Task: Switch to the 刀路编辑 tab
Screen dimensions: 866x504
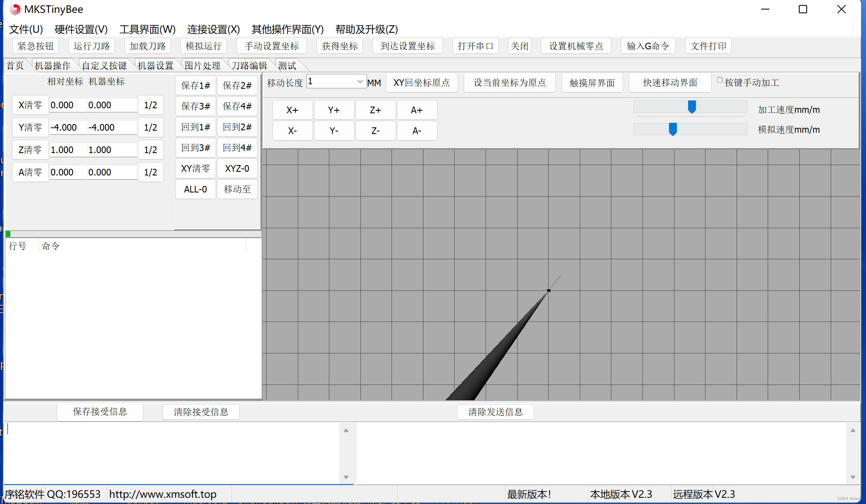Action: click(249, 65)
